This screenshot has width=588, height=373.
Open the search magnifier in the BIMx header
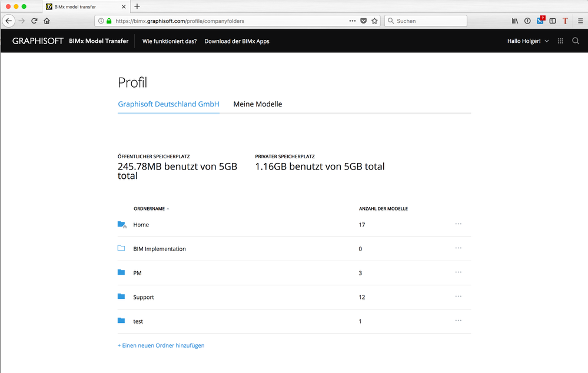coord(576,41)
